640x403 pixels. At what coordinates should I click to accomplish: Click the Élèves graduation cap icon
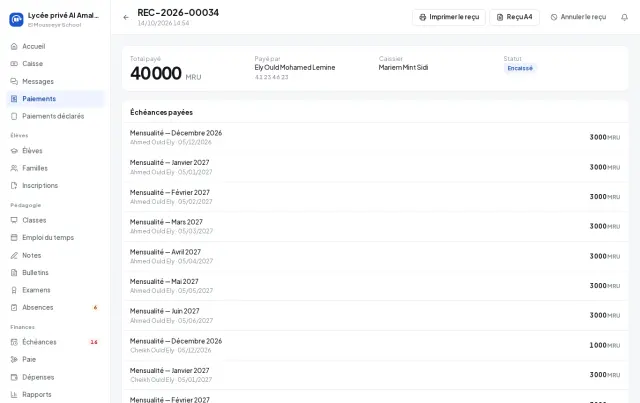tap(14, 151)
